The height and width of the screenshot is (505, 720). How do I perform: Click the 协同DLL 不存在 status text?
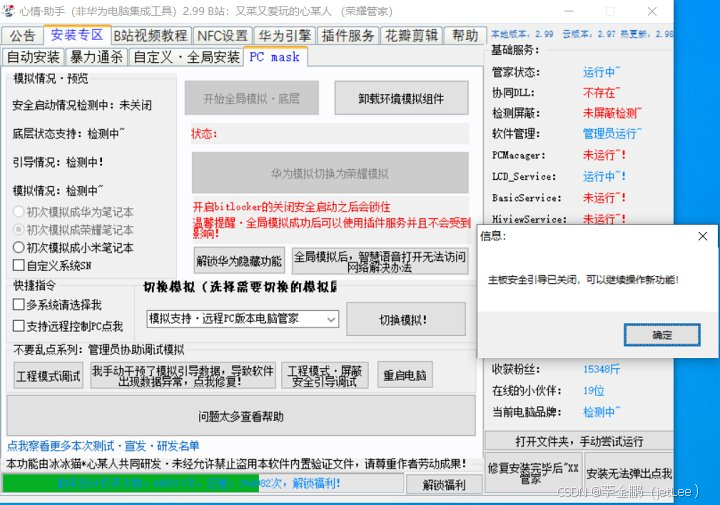(x=602, y=93)
